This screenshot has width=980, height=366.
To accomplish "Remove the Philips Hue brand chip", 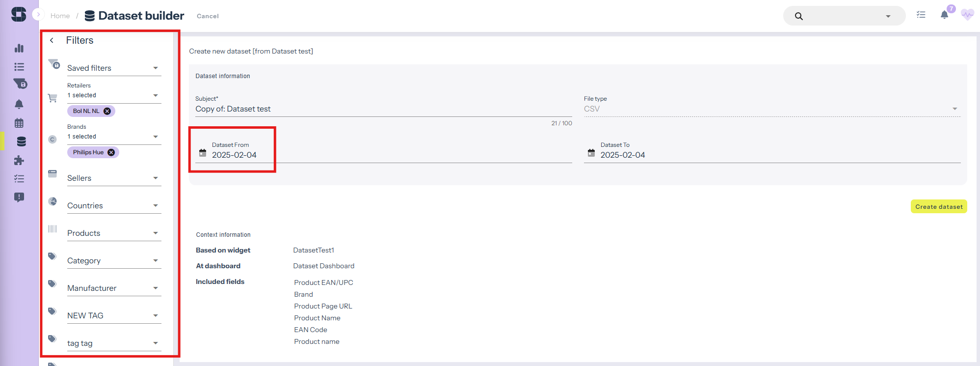I will [111, 152].
